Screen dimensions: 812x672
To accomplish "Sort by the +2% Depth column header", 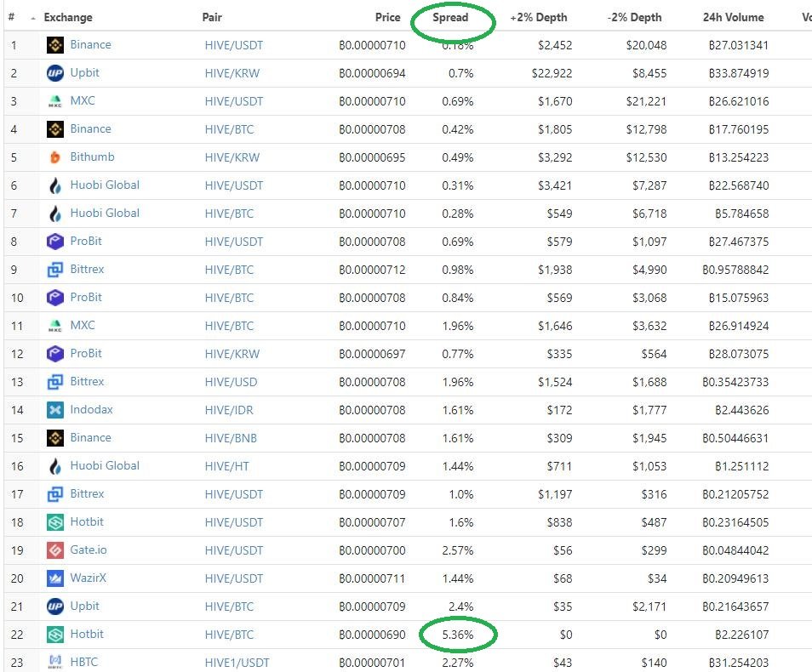I will [x=539, y=17].
